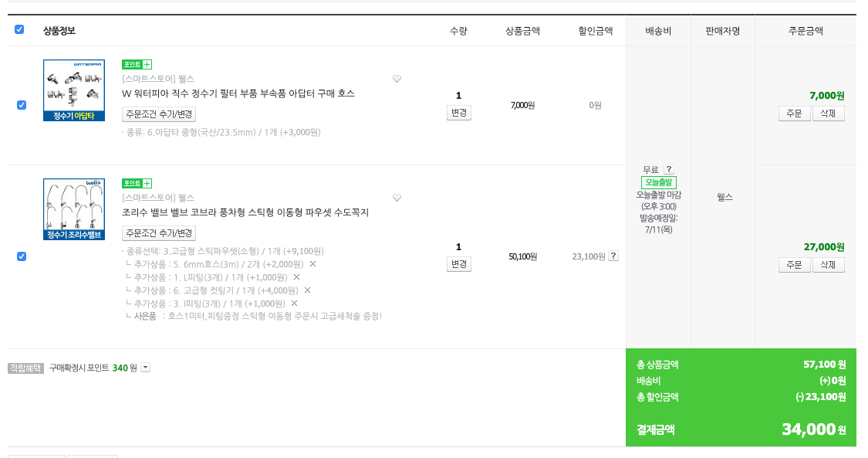Viewport: 868px width, 458px height.
Task: Open the discount amount help icon
Action: [613, 256]
